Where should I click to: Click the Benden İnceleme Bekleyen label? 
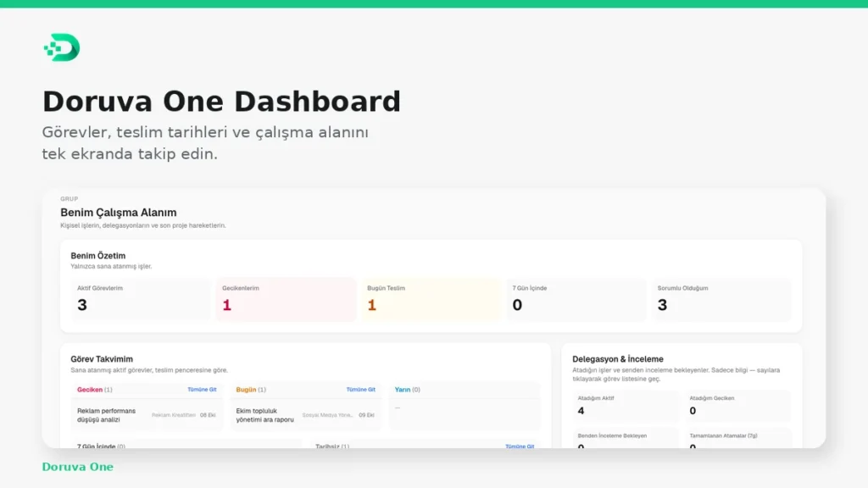[x=612, y=435]
